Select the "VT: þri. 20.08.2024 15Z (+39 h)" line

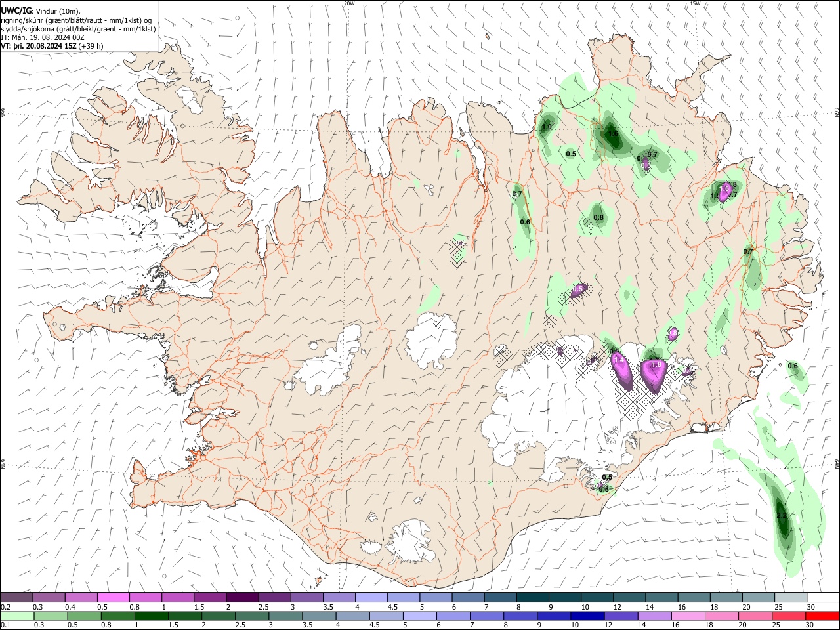52,47
